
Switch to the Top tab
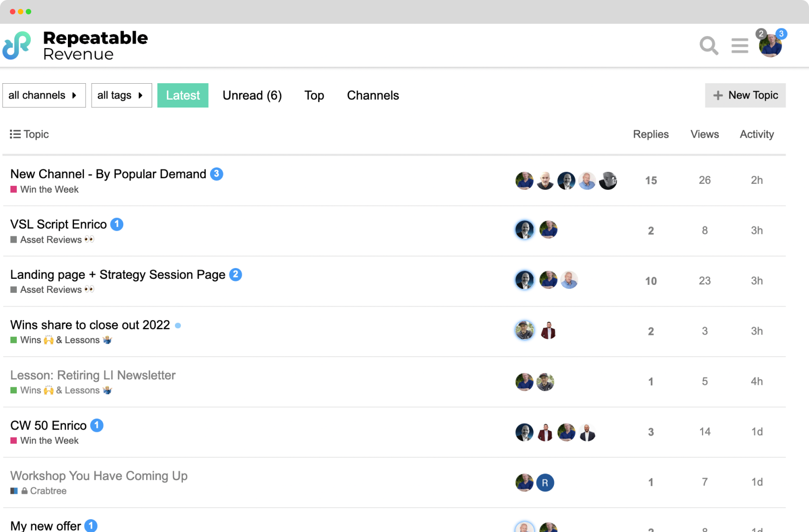[314, 95]
